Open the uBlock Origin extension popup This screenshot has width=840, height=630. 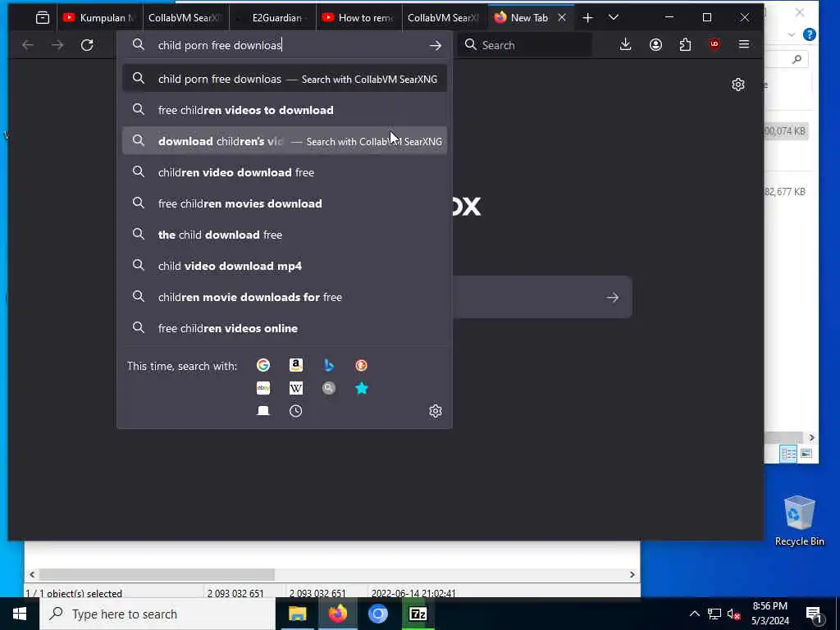tap(714, 45)
